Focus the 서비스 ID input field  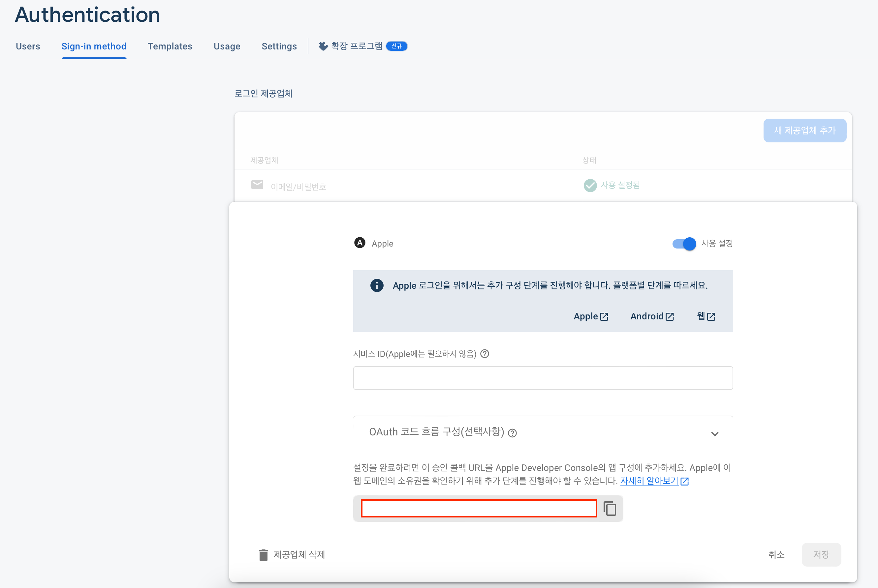coord(543,378)
